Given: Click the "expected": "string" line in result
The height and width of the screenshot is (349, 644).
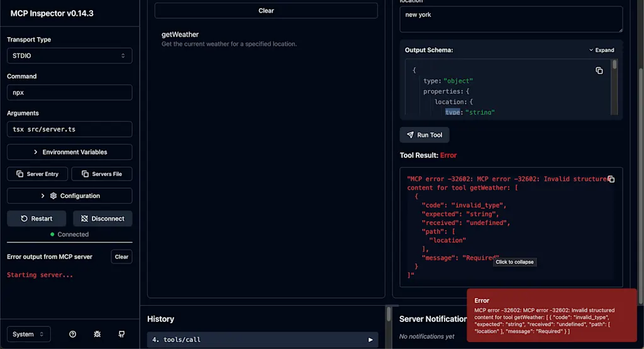Looking at the screenshot, I should [x=460, y=214].
